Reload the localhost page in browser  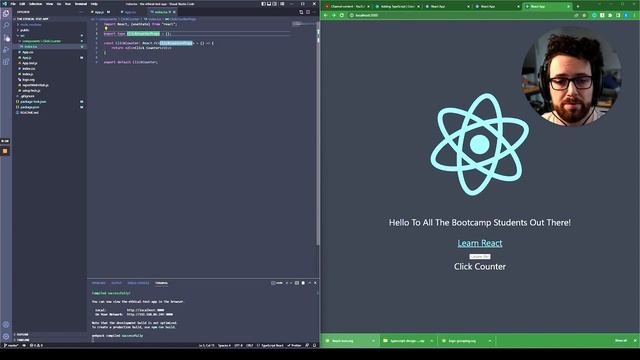[342, 15]
